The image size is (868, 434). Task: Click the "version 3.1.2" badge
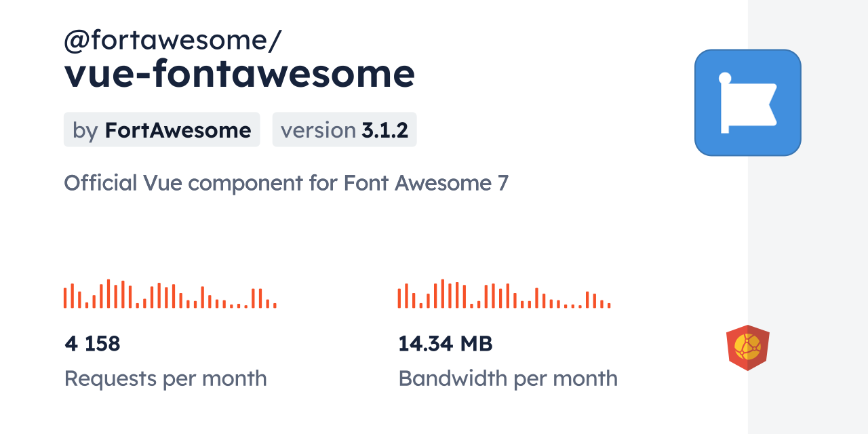(x=344, y=130)
